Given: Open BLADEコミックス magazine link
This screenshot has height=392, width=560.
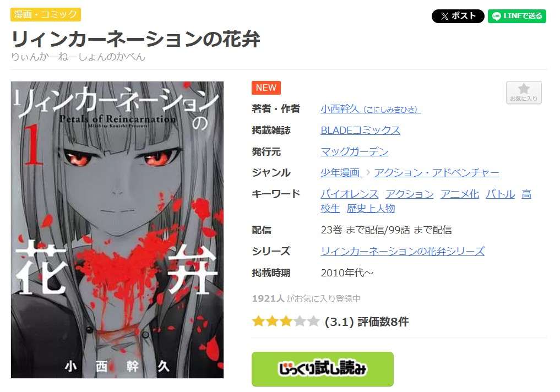Looking at the screenshot, I should 360,130.
